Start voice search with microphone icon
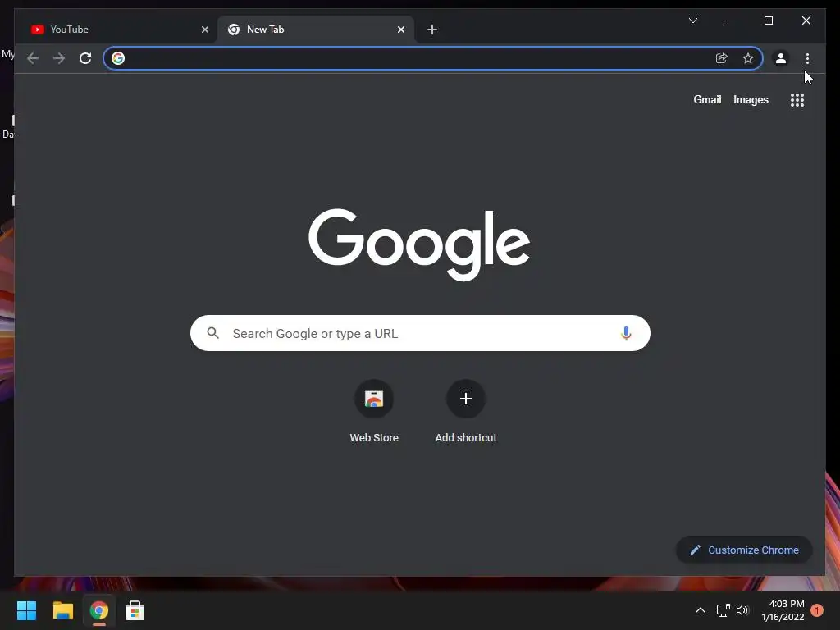Image resolution: width=840 pixels, height=630 pixels. [626, 333]
